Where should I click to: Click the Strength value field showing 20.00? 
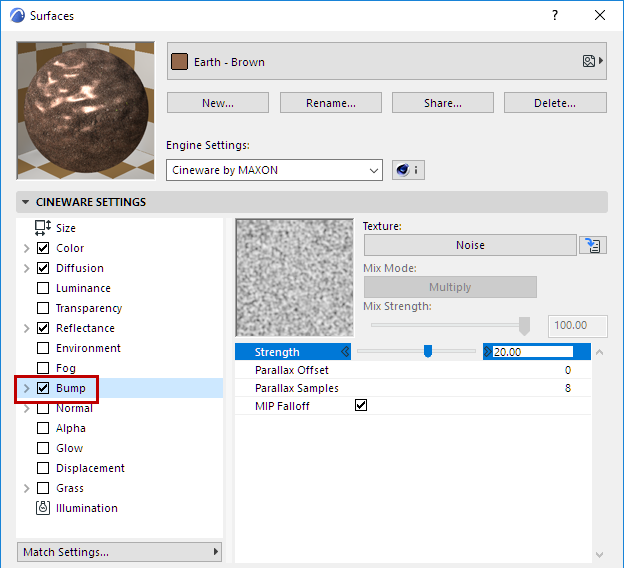pyautogui.click(x=532, y=352)
